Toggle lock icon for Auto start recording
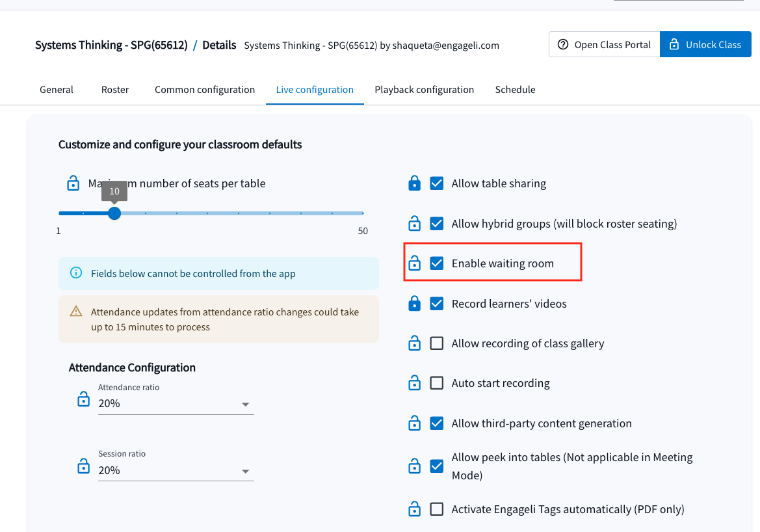Screen dimensions: 760x532 (x=414, y=383)
